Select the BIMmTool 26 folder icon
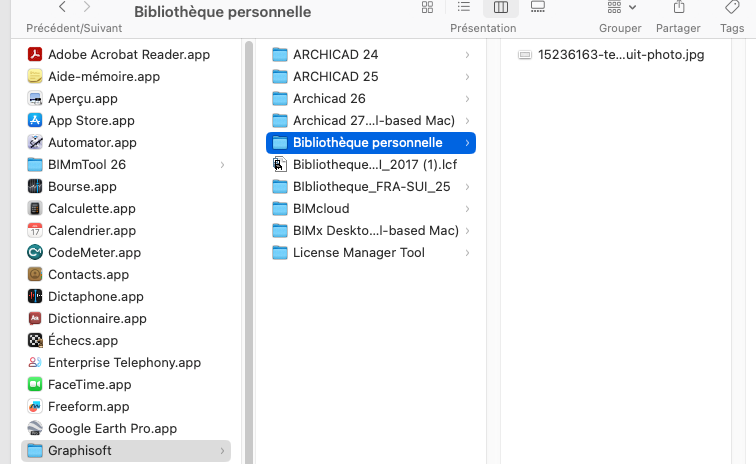 (x=35, y=164)
